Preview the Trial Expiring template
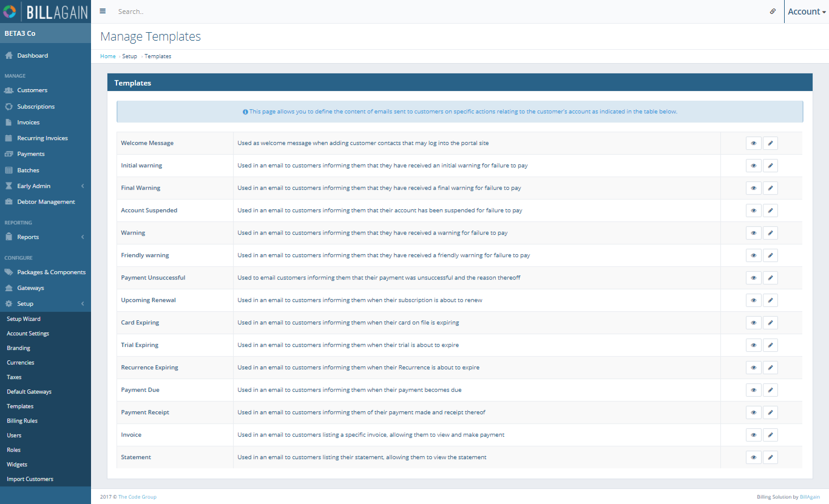The height and width of the screenshot is (504, 829). click(x=753, y=345)
